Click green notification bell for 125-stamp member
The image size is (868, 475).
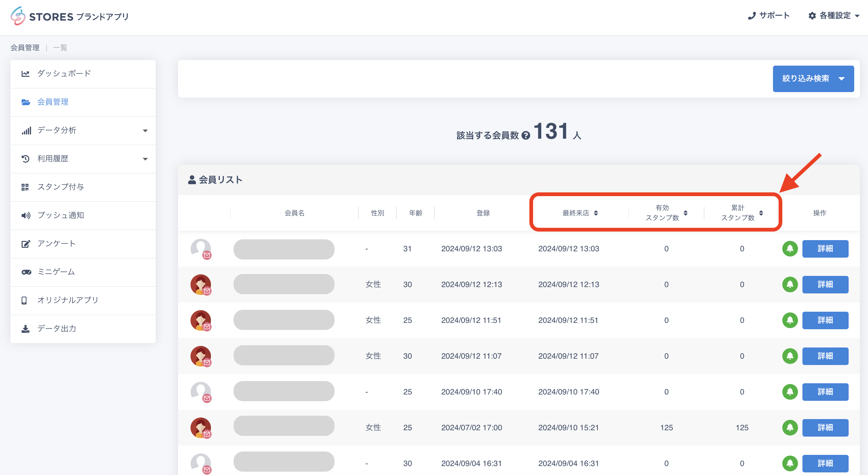pyautogui.click(x=790, y=428)
